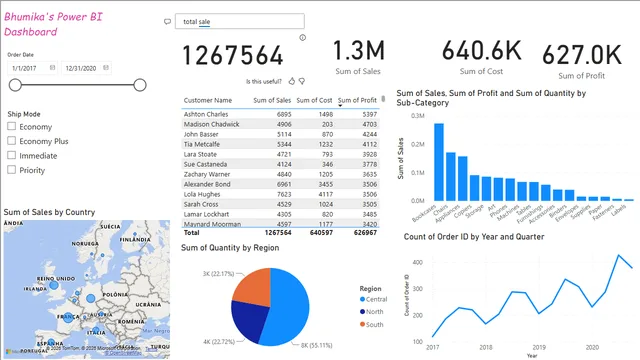Click the Q&A speech bubble icon
The height and width of the screenshot is (360, 640).
click(x=167, y=22)
